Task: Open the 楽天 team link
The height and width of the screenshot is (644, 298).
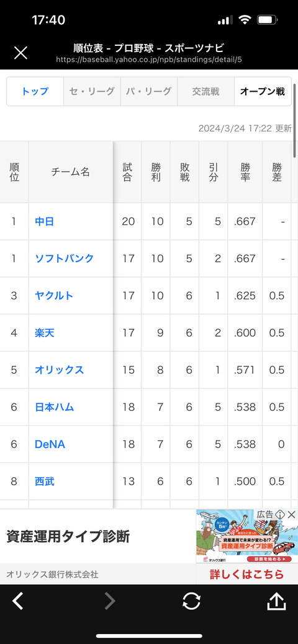Action: [45, 333]
